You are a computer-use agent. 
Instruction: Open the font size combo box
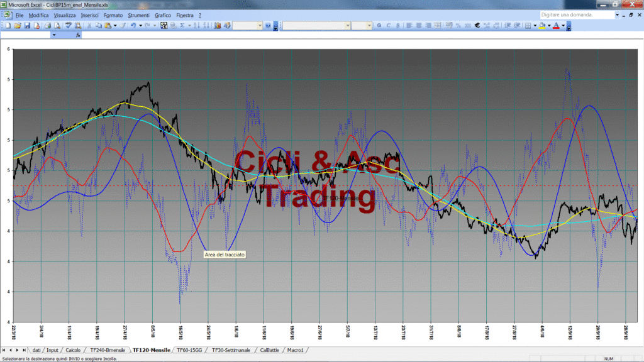pos(362,25)
